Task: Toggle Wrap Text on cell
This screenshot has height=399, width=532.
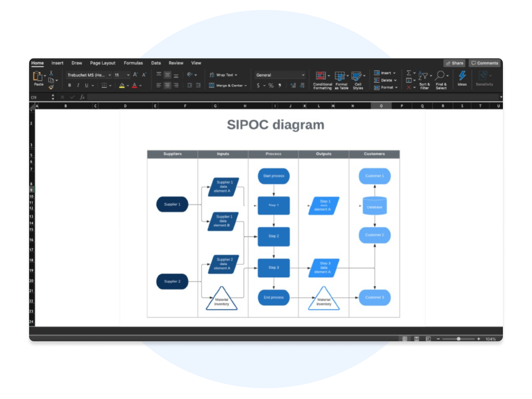Action: [224, 75]
